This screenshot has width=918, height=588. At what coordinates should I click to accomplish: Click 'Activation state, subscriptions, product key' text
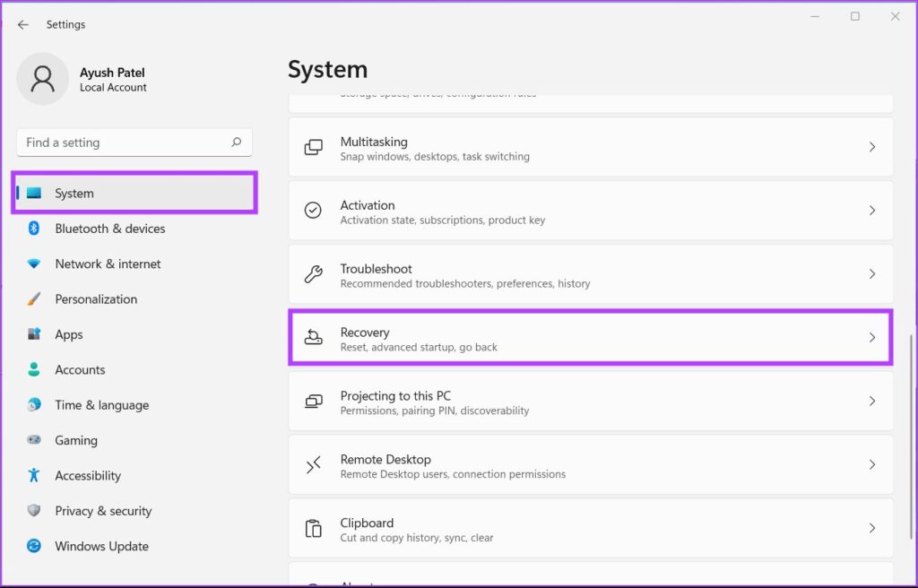pyautogui.click(x=443, y=220)
